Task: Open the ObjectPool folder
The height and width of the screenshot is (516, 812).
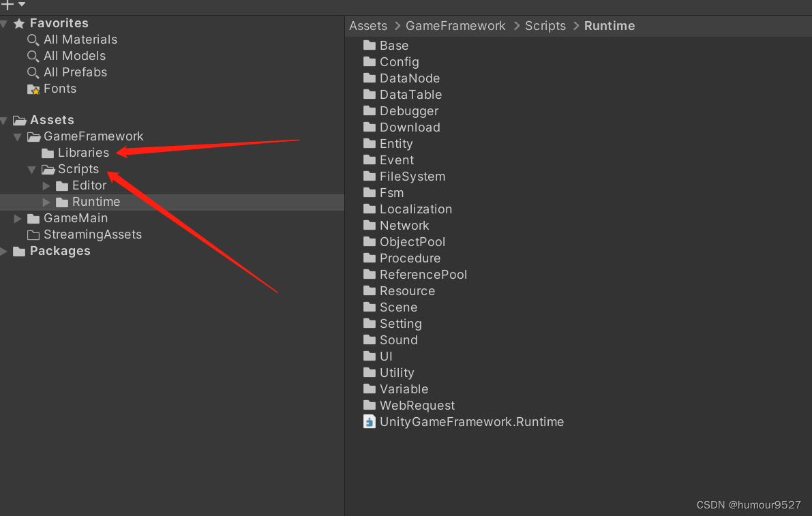Action: [x=412, y=241]
